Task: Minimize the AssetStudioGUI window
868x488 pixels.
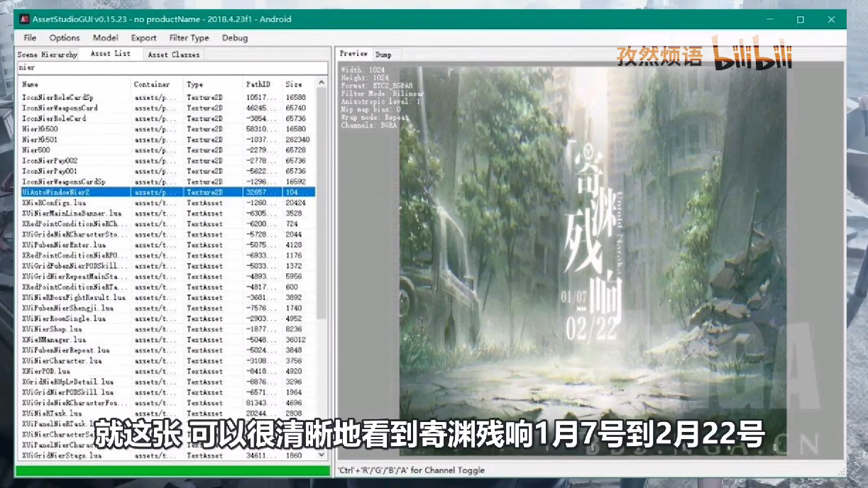Action: click(x=769, y=19)
